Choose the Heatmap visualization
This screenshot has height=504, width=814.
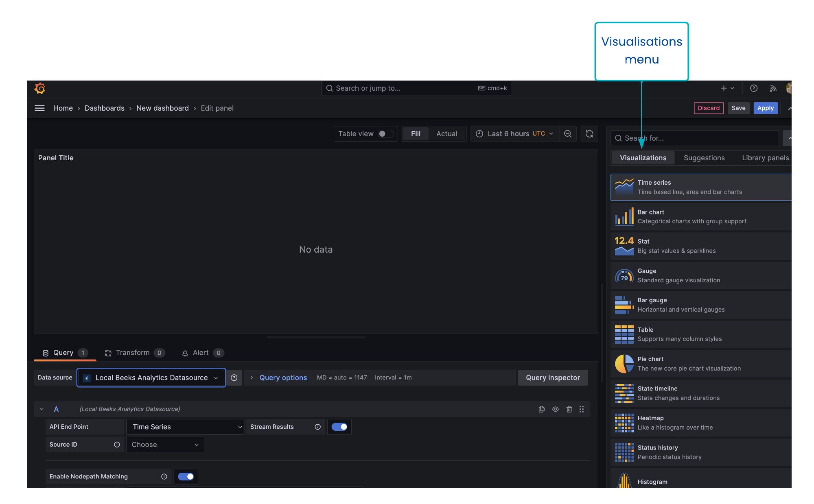[x=701, y=423]
